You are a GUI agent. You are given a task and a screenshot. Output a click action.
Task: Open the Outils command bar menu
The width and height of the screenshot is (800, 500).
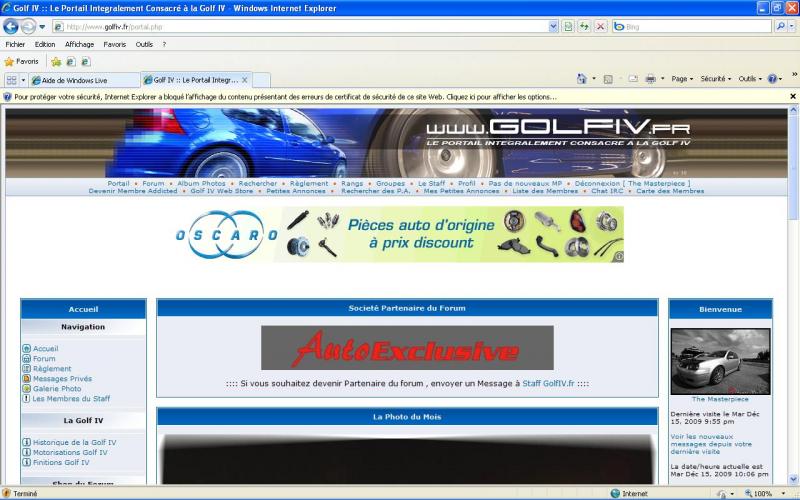750,79
